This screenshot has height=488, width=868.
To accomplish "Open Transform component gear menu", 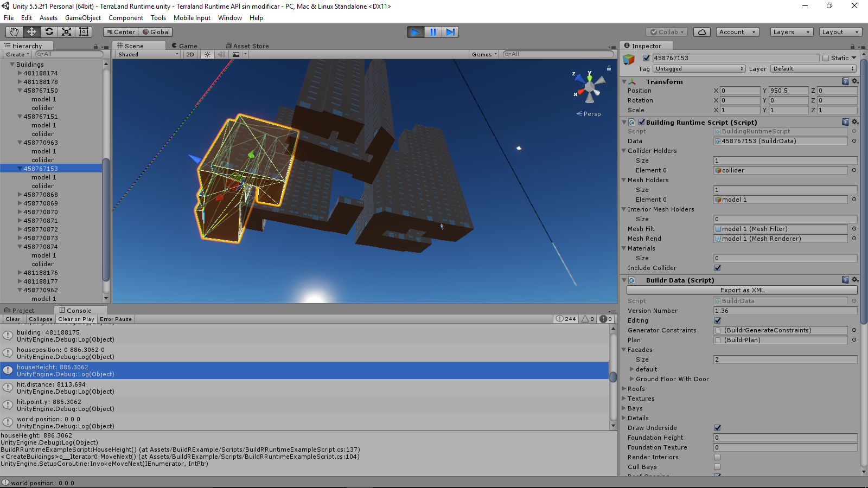I will click(855, 81).
